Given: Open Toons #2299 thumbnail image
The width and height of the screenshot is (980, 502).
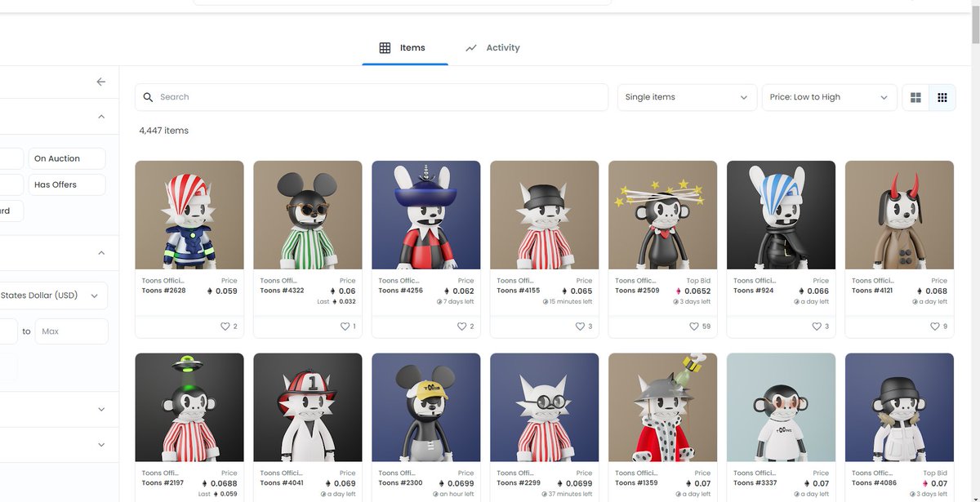Looking at the screenshot, I should click(x=545, y=407).
